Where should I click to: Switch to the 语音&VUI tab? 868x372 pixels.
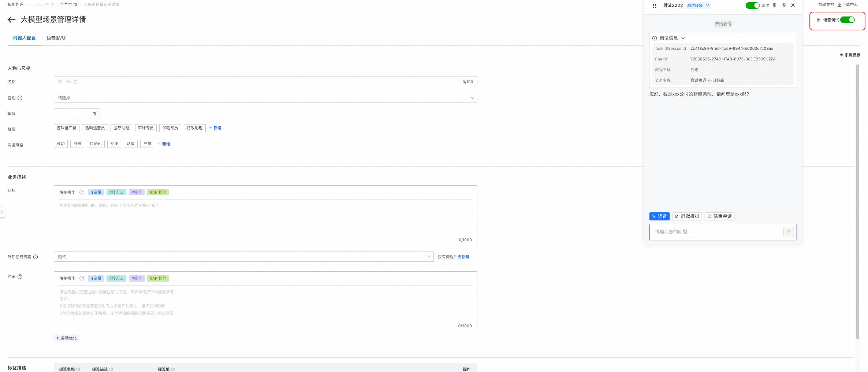pyautogui.click(x=57, y=38)
